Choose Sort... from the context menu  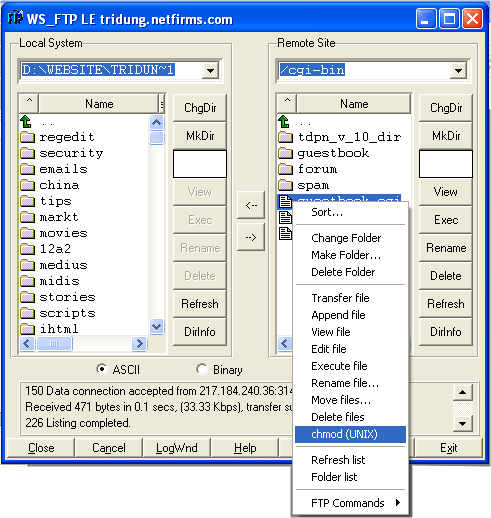click(x=351, y=212)
